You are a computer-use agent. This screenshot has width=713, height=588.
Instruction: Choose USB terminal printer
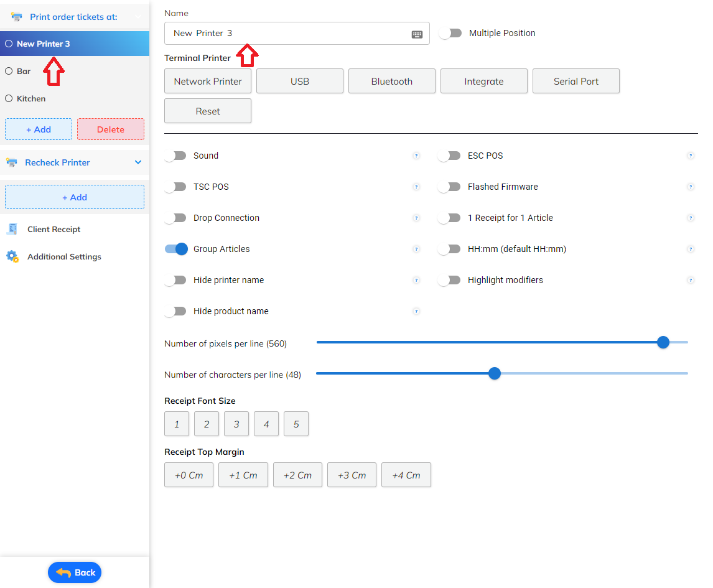coord(300,82)
